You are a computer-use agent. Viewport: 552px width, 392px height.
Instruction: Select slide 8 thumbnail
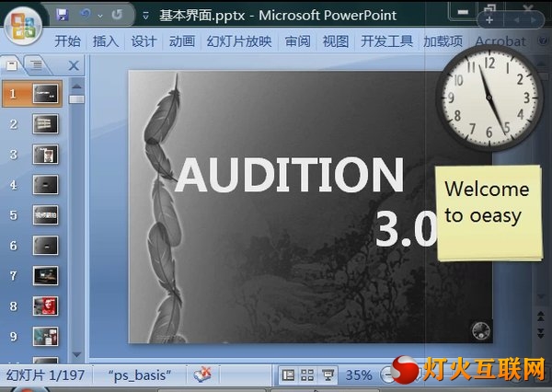tap(45, 306)
